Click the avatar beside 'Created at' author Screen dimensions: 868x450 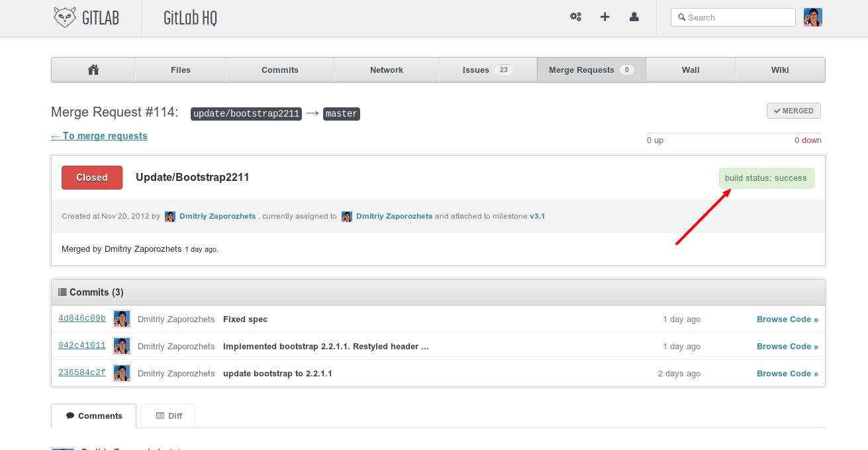click(170, 217)
